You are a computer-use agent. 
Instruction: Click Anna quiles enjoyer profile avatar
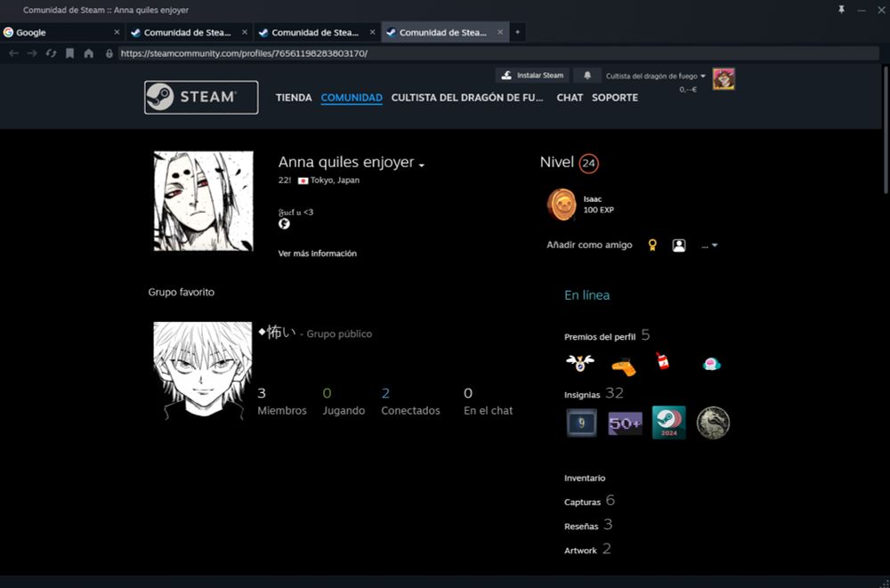(203, 201)
